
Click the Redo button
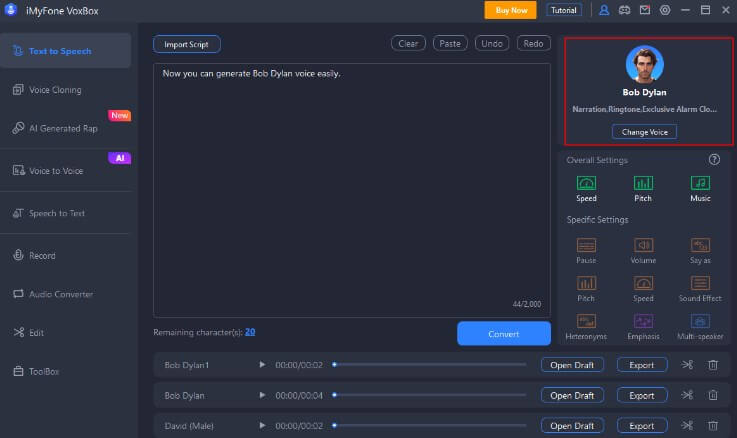click(x=533, y=44)
